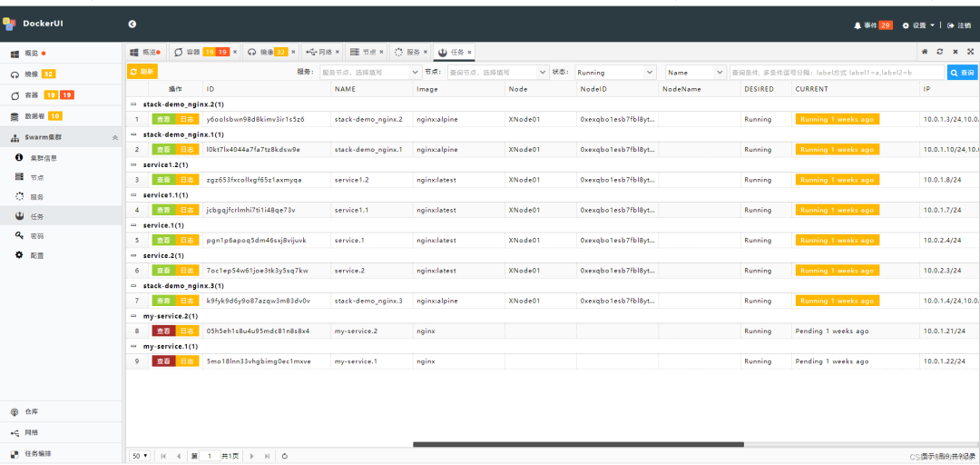Open the page-size 50 dropdown
Viewport: 980px width, 465px height.
tap(140, 456)
